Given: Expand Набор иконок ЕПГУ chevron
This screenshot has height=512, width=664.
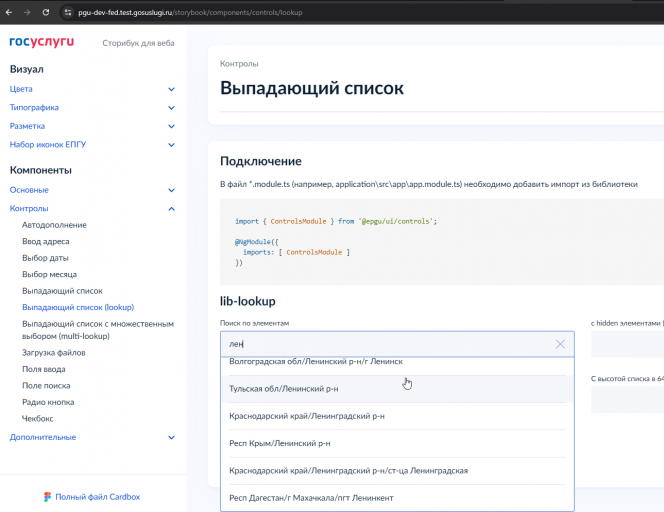Looking at the screenshot, I should [172, 145].
